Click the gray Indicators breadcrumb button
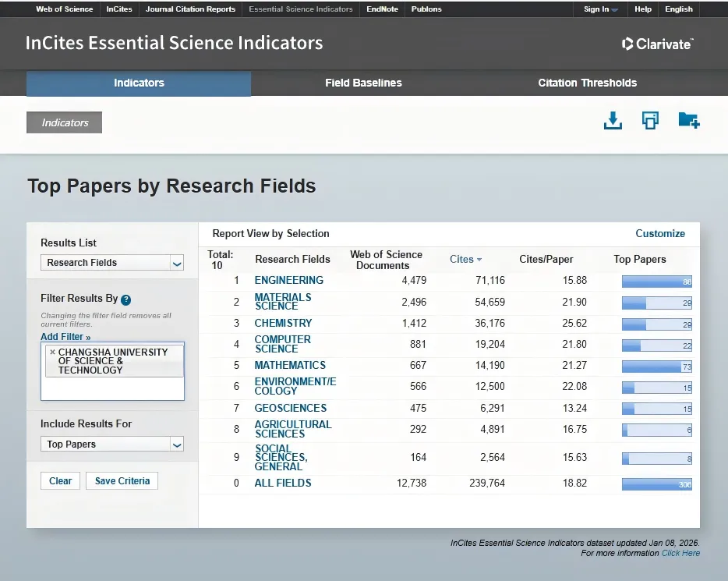This screenshot has height=581, width=728. click(64, 122)
